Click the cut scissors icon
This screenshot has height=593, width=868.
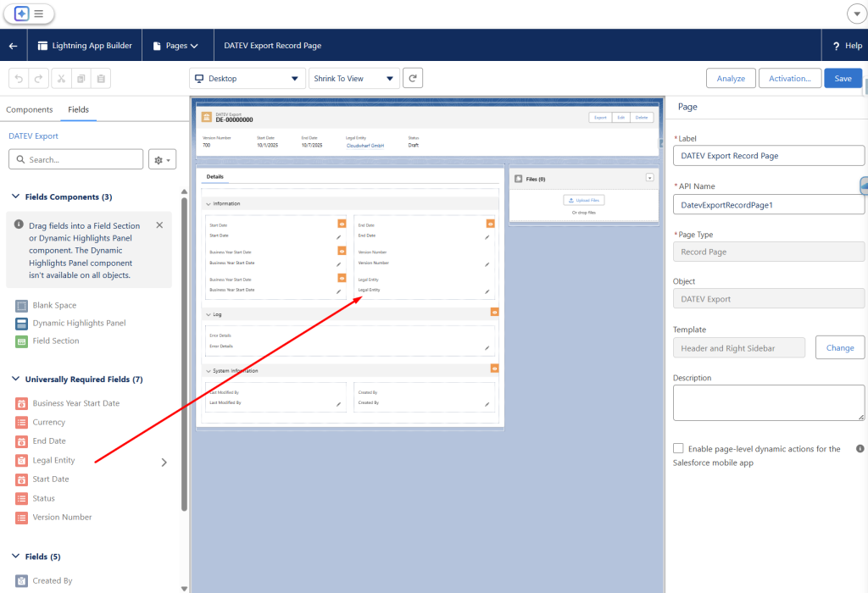pyautogui.click(x=61, y=79)
